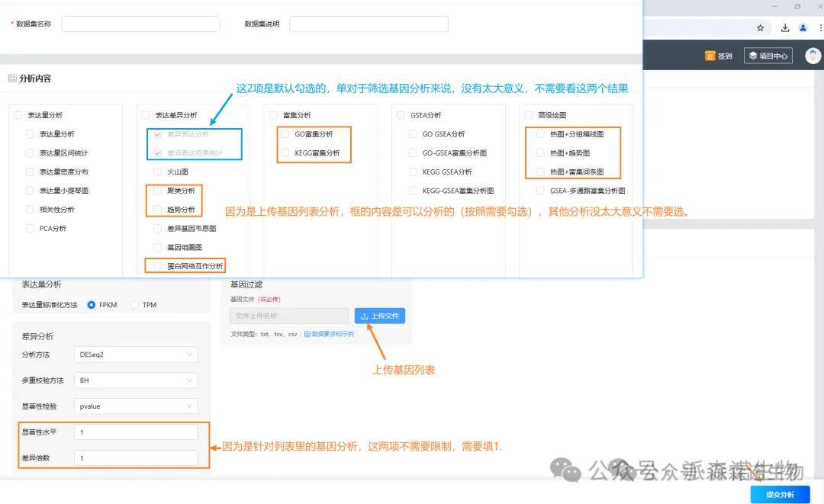Image resolution: width=824 pixels, height=504 pixels.
Task: Expand the 多重校验方法 BH dropdown
Action: tap(137, 380)
